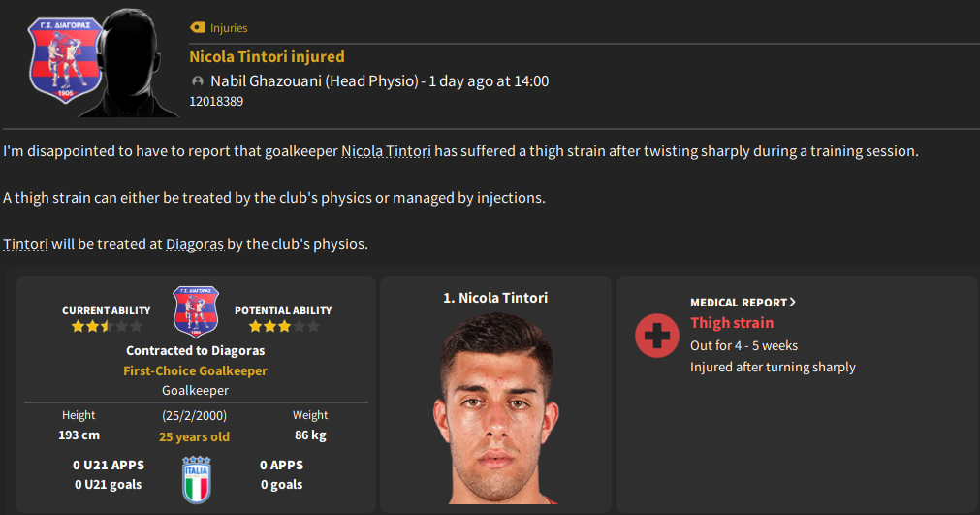Click the Current Ability star rating
Screen dimensions: 980x515
99,327
